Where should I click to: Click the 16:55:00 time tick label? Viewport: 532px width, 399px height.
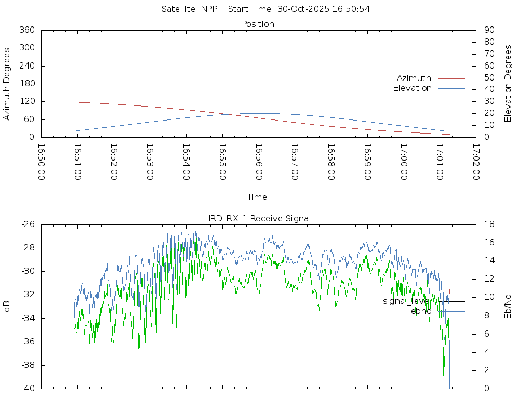coord(222,162)
